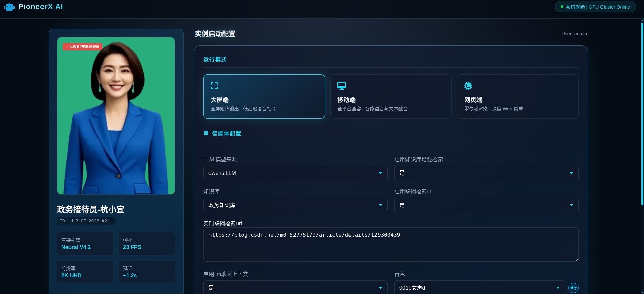This screenshot has width=644, height=294.
Task: Click the monitor icon on 移动端 card
Action: pos(342,86)
